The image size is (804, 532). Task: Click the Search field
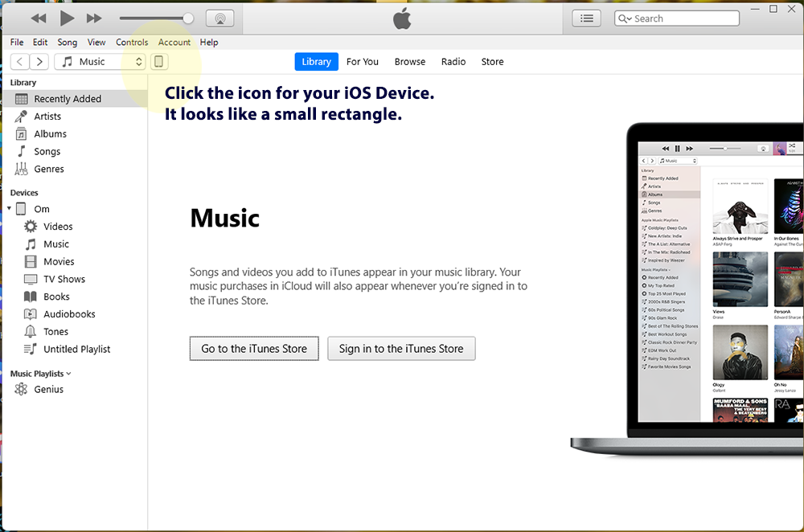tap(677, 18)
